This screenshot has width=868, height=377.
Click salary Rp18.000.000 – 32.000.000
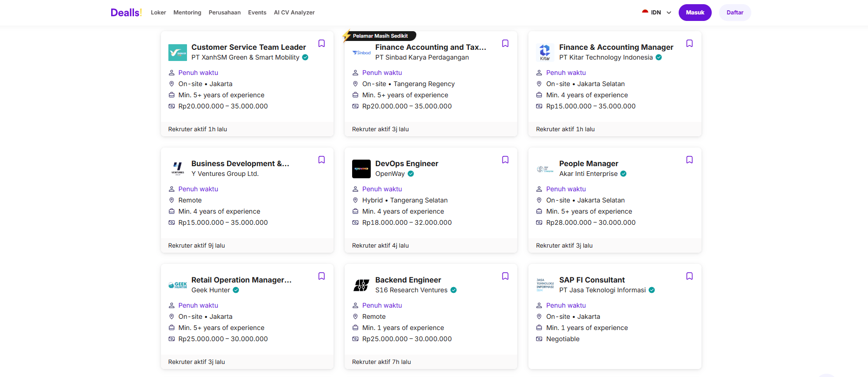tap(407, 222)
